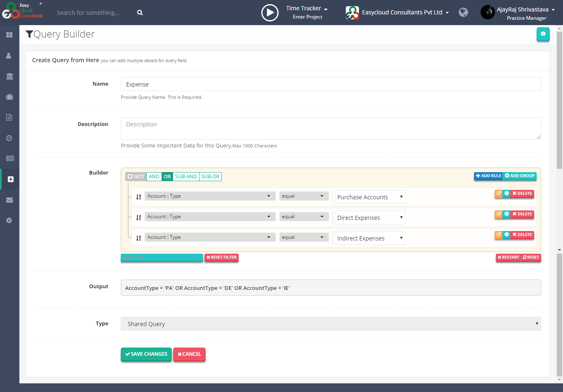Select the SUB-AND condition
This screenshot has width=563, height=392.
186,177
